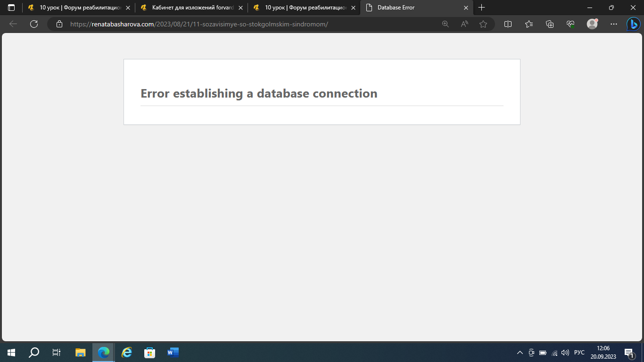Viewport: 644px width, 362px height.
Task: Open a new tab with plus button
Action: pyautogui.click(x=481, y=8)
